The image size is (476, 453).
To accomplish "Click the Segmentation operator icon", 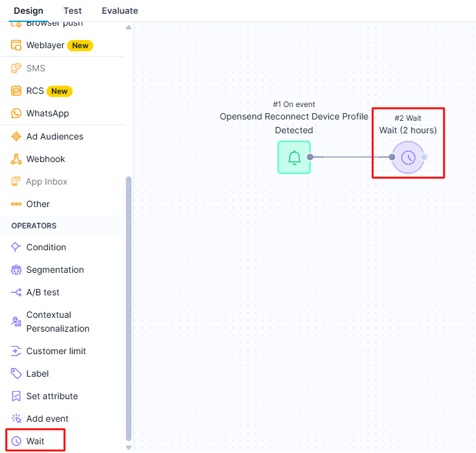I will [x=16, y=270].
